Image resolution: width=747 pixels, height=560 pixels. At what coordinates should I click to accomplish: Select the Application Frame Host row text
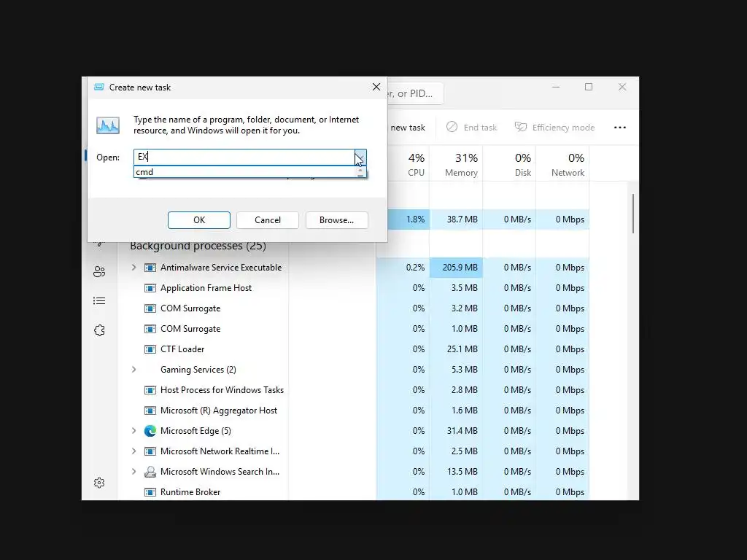click(206, 288)
